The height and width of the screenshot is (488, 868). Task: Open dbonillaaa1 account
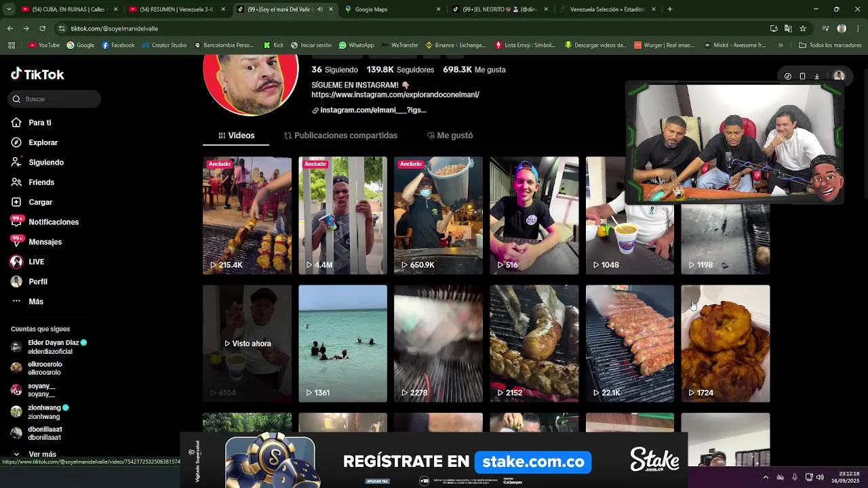click(x=37, y=433)
